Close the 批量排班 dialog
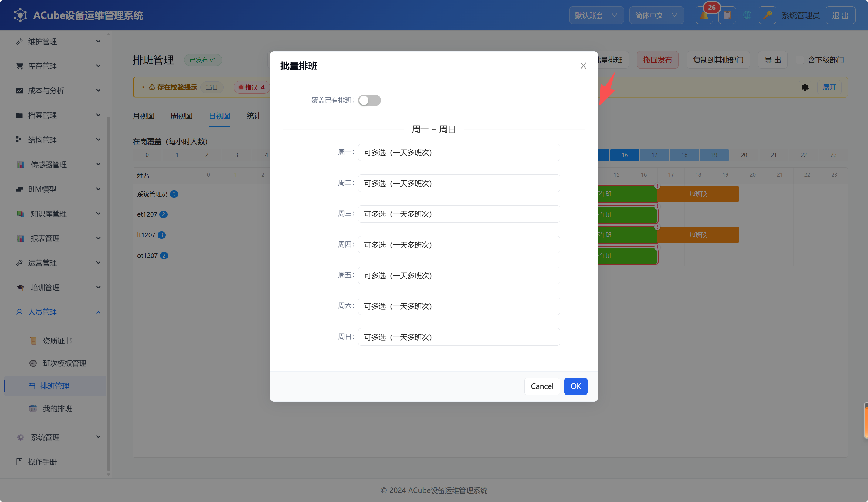The image size is (868, 502). [583, 66]
